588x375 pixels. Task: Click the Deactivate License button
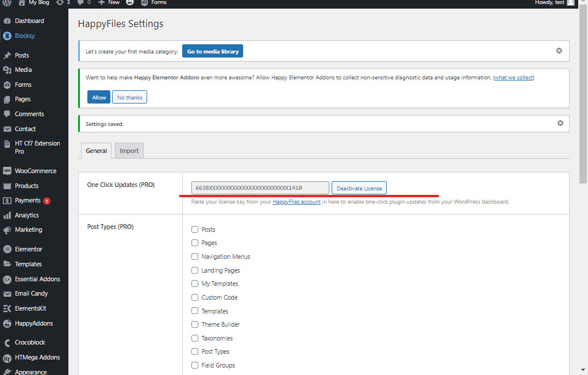tap(359, 188)
